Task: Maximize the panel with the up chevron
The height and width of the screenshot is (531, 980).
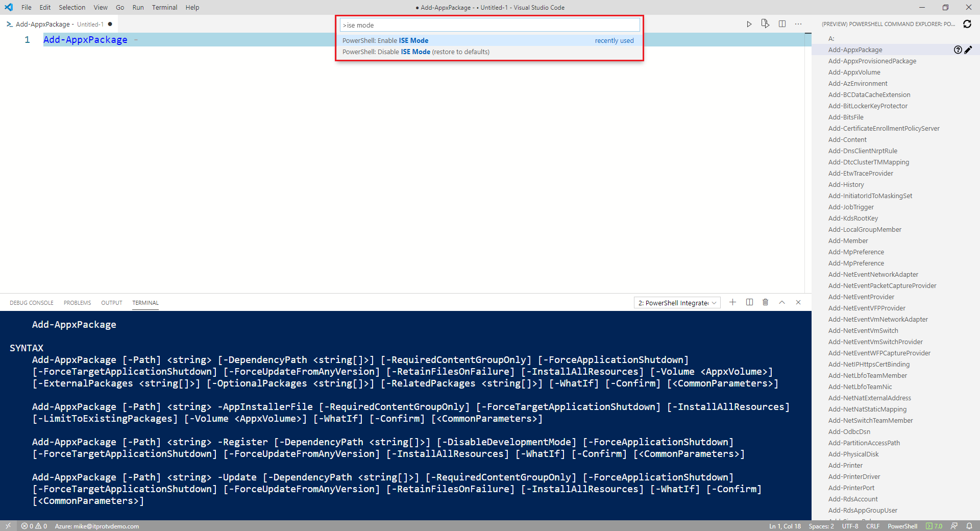Action: click(782, 302)
